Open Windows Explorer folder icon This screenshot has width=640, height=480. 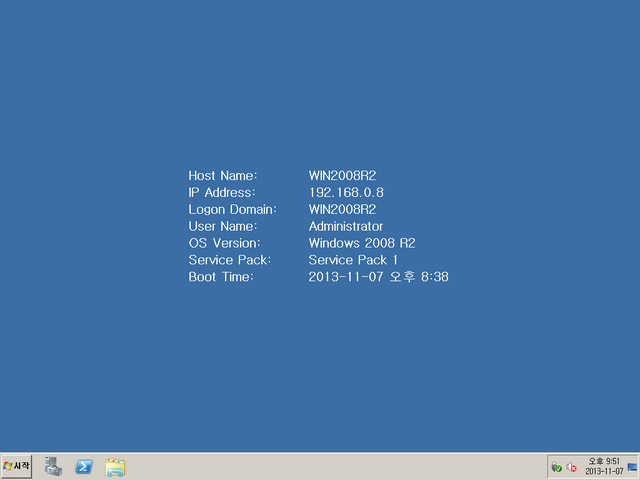(115, 467)
